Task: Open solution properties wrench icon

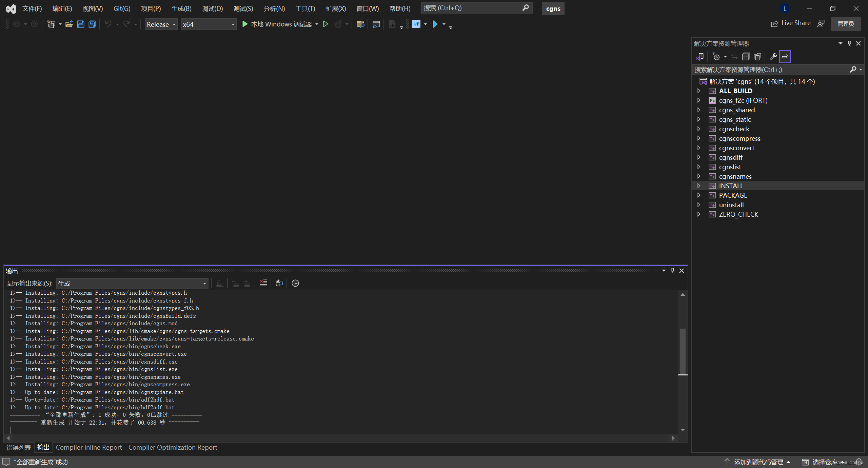Action: coord(773,57)
